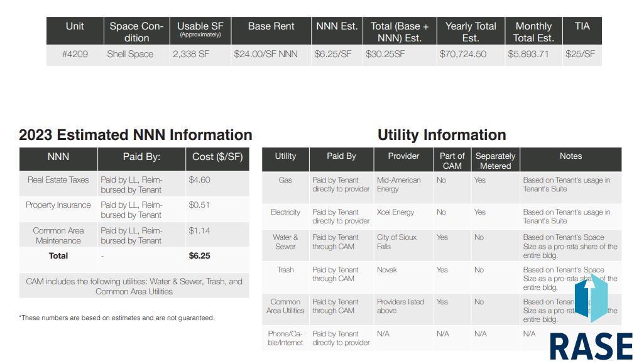Select the $70,724.50 yearly total value
This screenshot has height=364, width=639.
click(462, 55)
